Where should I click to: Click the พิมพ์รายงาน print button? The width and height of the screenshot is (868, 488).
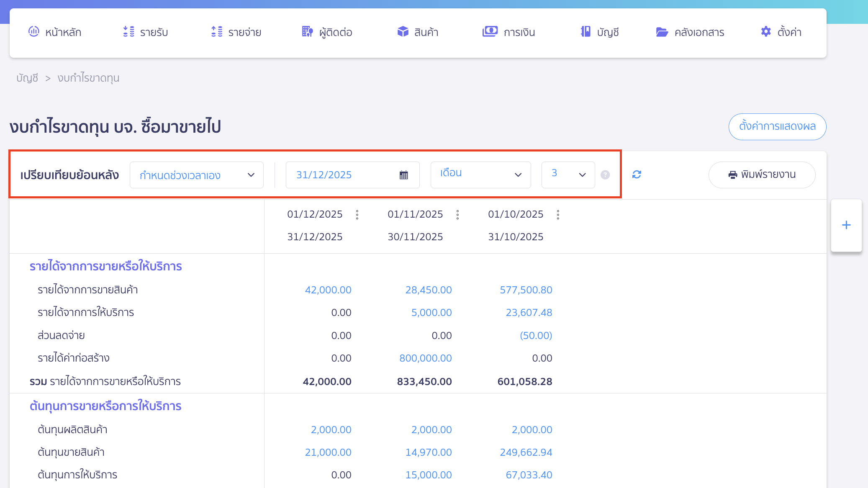pos(762,175)
